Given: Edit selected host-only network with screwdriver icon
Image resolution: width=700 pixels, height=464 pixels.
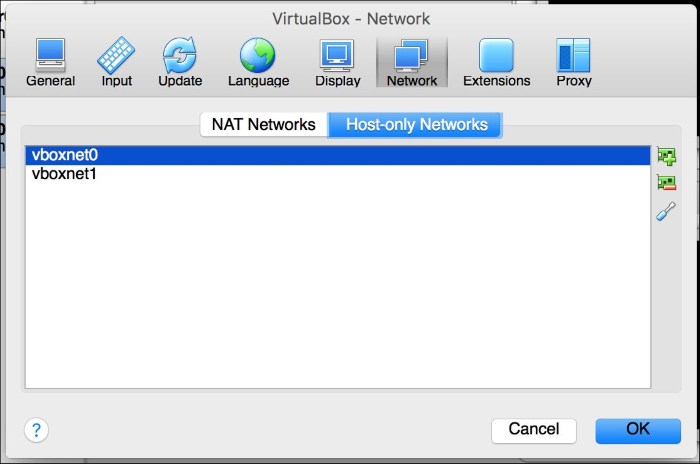Looking at the screenshot, I should [666, 211].
